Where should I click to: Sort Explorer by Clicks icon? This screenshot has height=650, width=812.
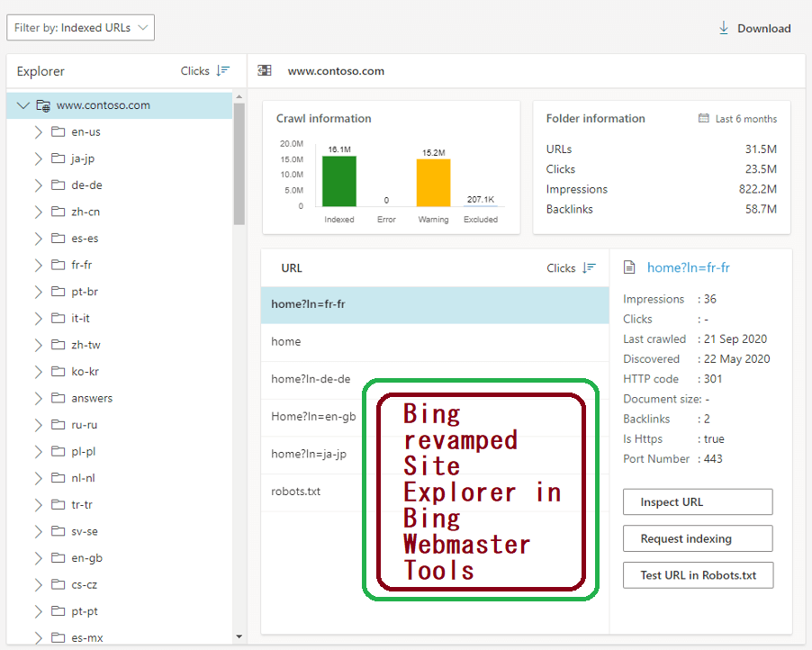[223, 70]
